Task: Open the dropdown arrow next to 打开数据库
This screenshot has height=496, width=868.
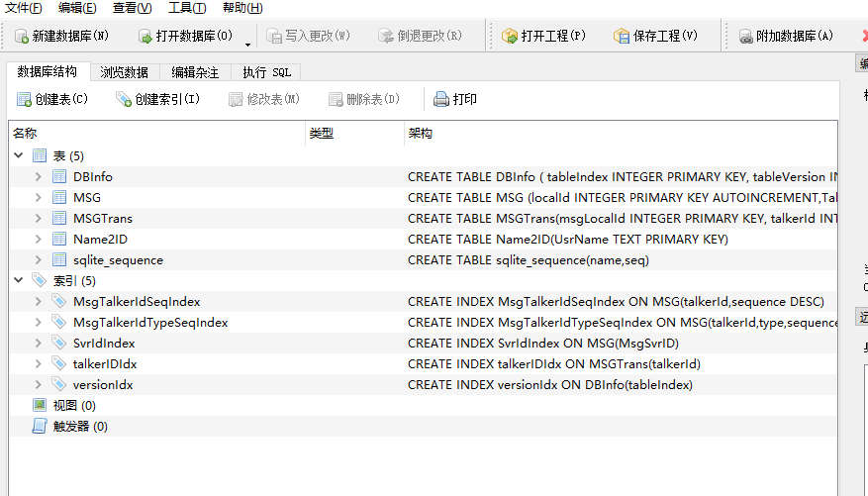Action: click(247, 45)
